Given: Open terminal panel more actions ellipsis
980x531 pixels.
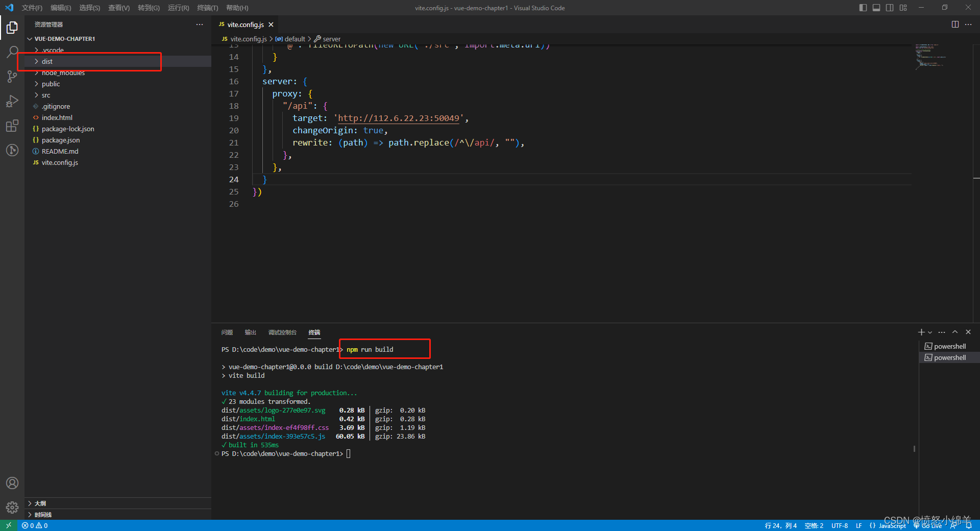Looking at the screenshot, I should pyautogui.click(x=942, y=332).
